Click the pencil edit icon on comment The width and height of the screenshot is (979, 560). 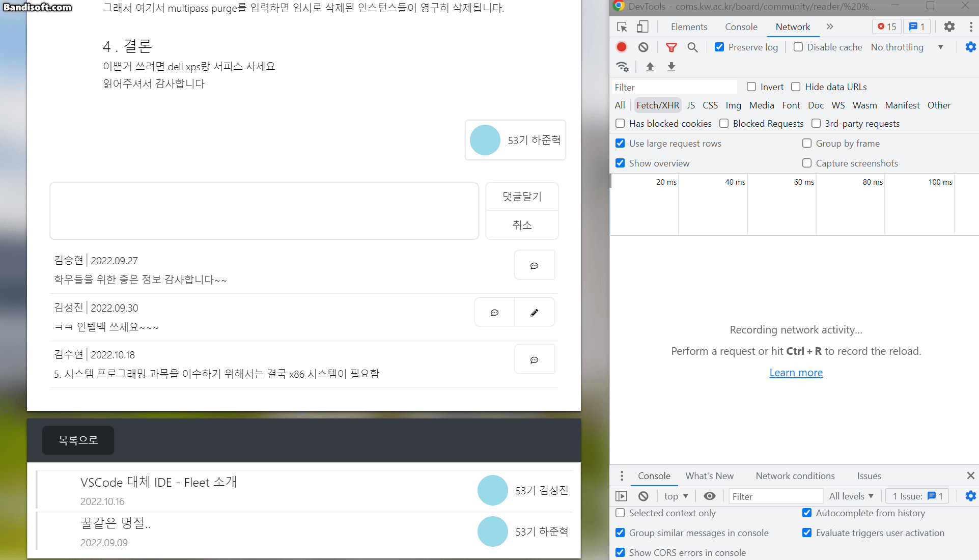pos(534,313)
